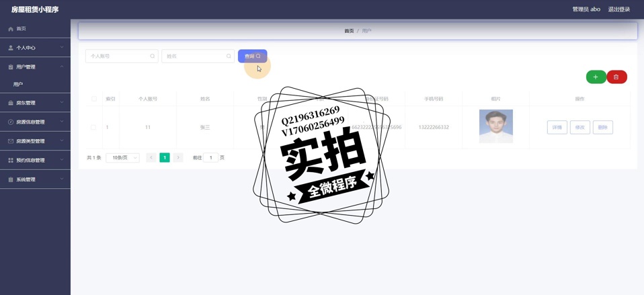The height and width of the screenshot is (295, 644).
Task: Click 退出登录 to log out
Action: coord(618,9)
